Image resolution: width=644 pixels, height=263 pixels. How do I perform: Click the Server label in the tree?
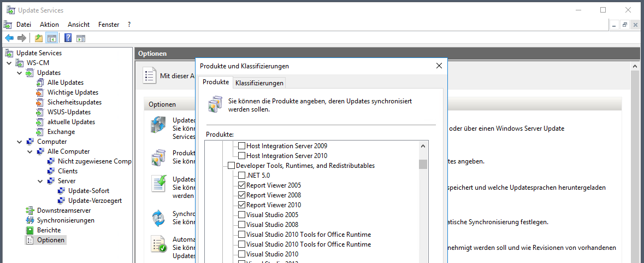67,181
